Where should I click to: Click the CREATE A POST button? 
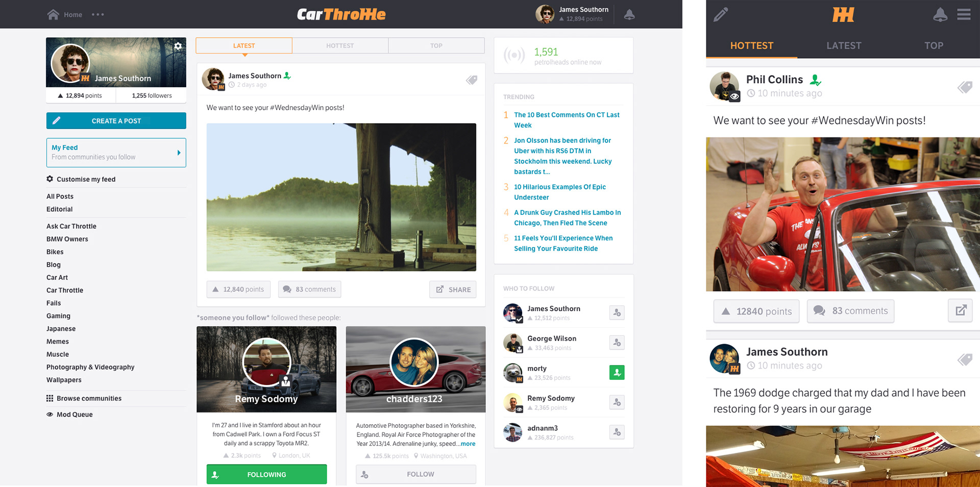pyautogui.click(x=116, y=120)
